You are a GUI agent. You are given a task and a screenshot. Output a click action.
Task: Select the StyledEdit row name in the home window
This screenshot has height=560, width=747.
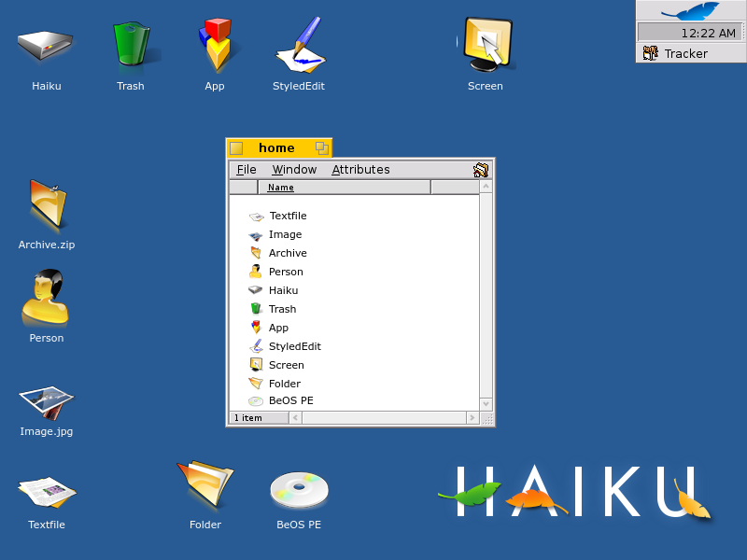click(x=295, y=346)
